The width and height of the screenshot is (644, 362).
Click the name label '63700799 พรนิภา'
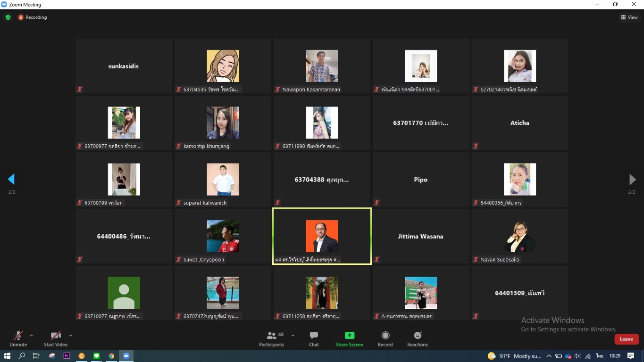pyautogui.click(x=104, y=203)
